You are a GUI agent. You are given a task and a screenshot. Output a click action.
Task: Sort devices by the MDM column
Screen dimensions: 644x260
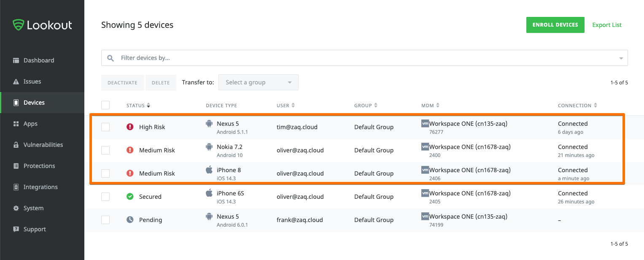430,106
